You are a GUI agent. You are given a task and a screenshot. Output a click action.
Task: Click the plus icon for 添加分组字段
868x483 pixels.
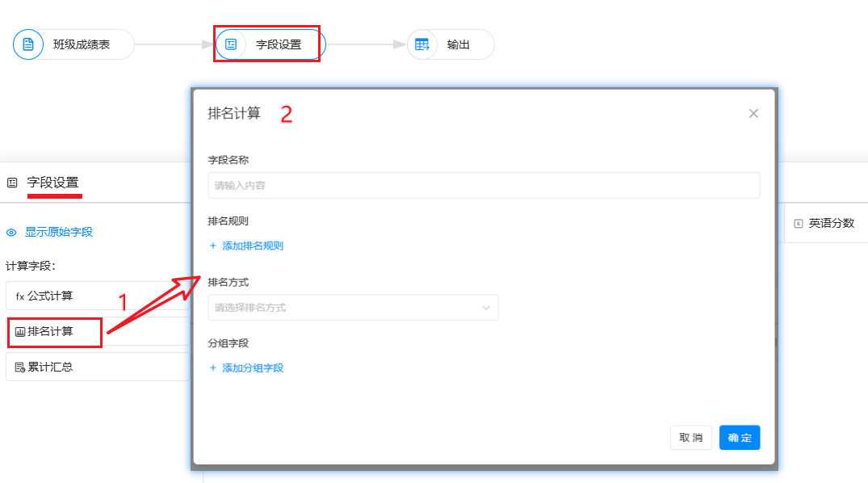click(x=213, y=367)
